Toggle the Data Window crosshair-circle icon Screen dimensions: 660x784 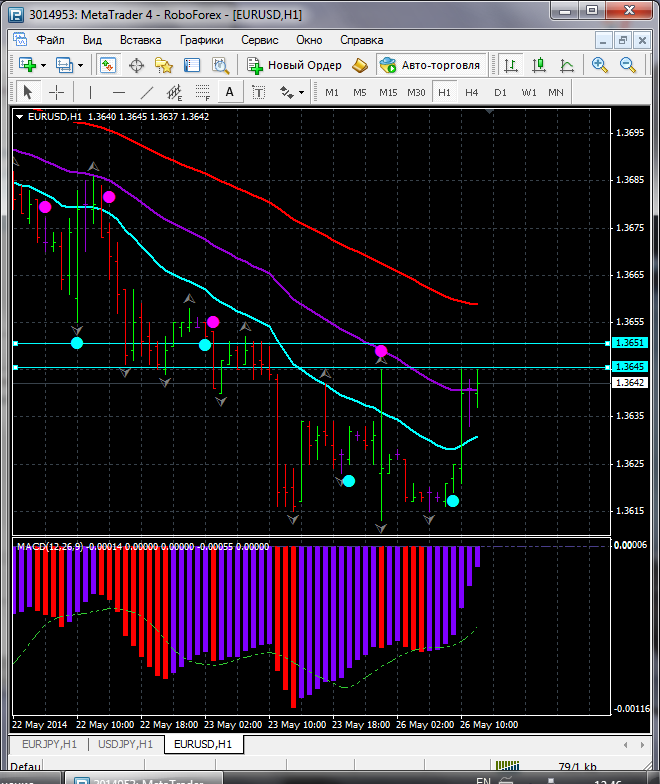coord(136,65)
